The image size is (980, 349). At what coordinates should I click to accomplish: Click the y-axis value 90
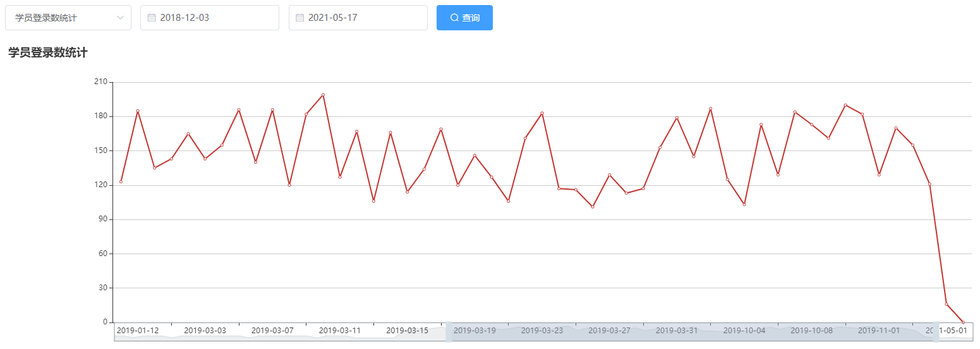point(102,219)
